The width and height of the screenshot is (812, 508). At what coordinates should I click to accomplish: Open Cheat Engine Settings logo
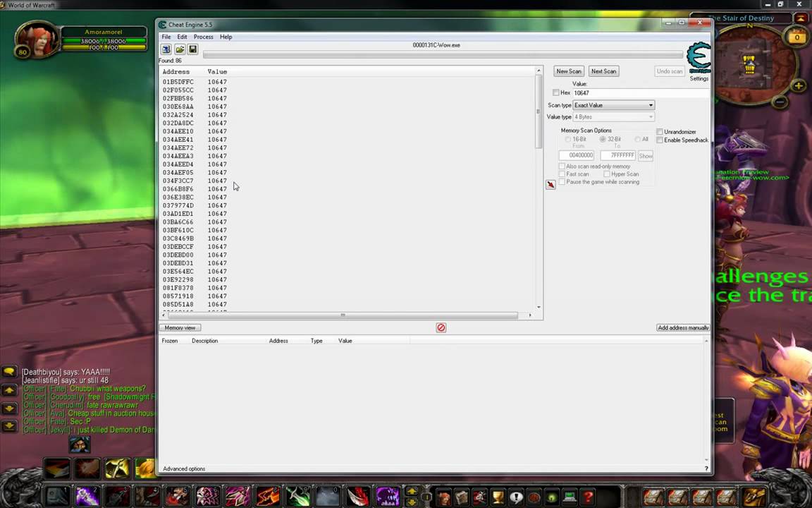click(x=699, y=58)
